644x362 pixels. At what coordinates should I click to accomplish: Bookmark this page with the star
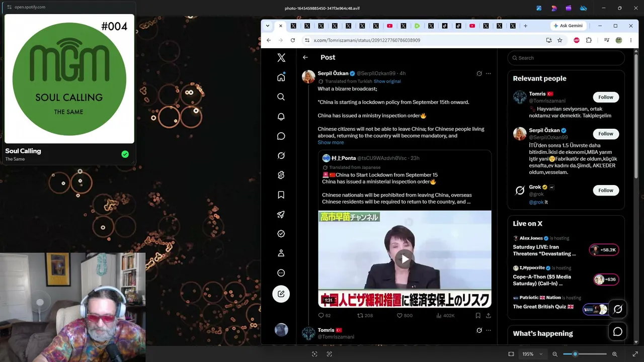pos(559,40)
